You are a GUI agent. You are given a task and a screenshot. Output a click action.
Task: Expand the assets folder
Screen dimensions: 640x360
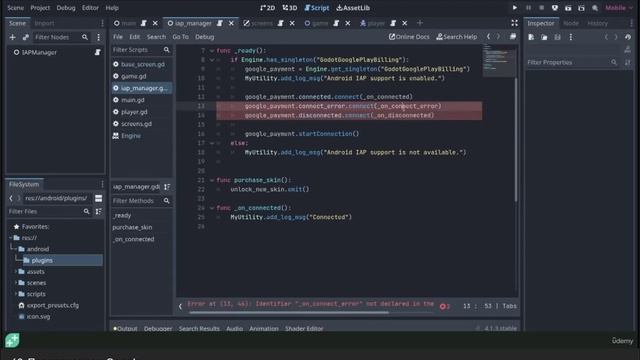pyautogui.click(x=16, y=271)
